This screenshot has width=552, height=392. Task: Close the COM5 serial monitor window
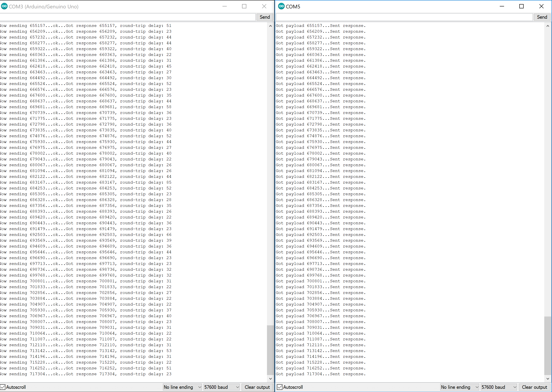pyautogui.click(x=541, y=6)
